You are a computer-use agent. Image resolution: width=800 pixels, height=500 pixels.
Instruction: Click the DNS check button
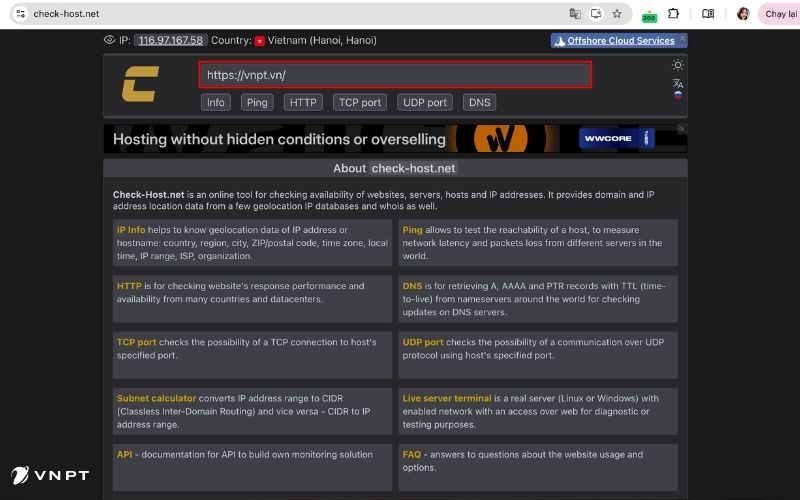point(480,103)
